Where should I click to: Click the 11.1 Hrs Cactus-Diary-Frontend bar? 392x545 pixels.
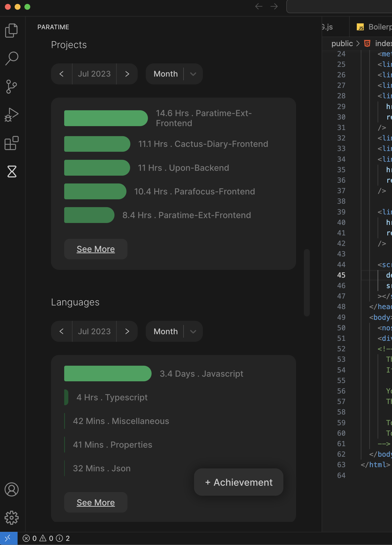97,144
